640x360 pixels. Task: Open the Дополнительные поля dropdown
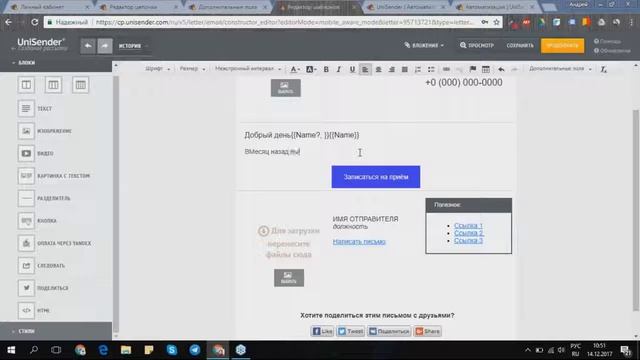click(x=560, y=69)
